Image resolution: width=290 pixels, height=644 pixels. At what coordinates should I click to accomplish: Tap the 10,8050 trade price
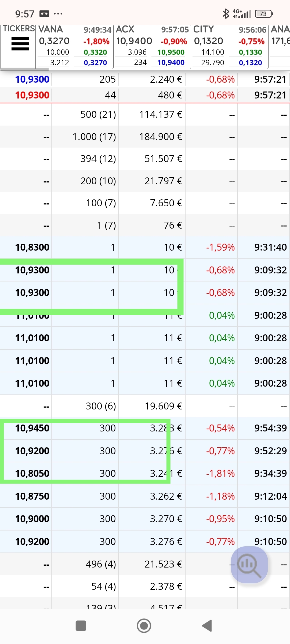click(x=32, y=474)
